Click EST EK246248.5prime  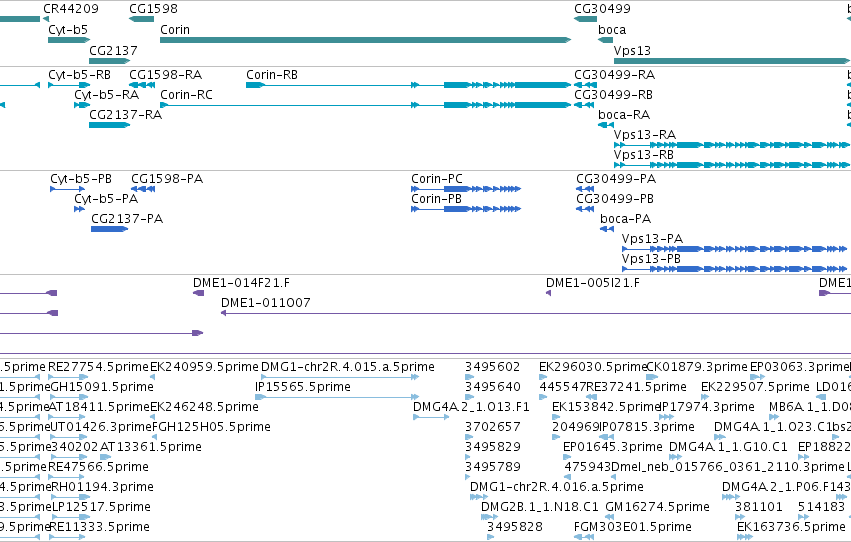pyautogui.click(x=153, y=417)
